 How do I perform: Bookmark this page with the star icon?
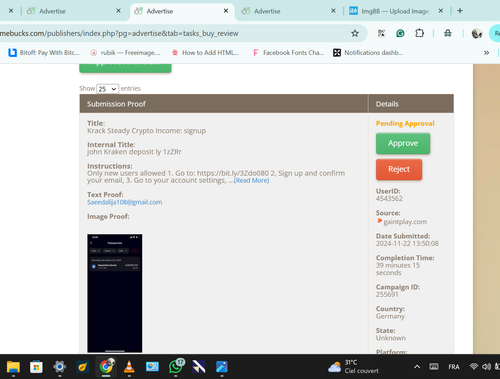coord(355,33)
